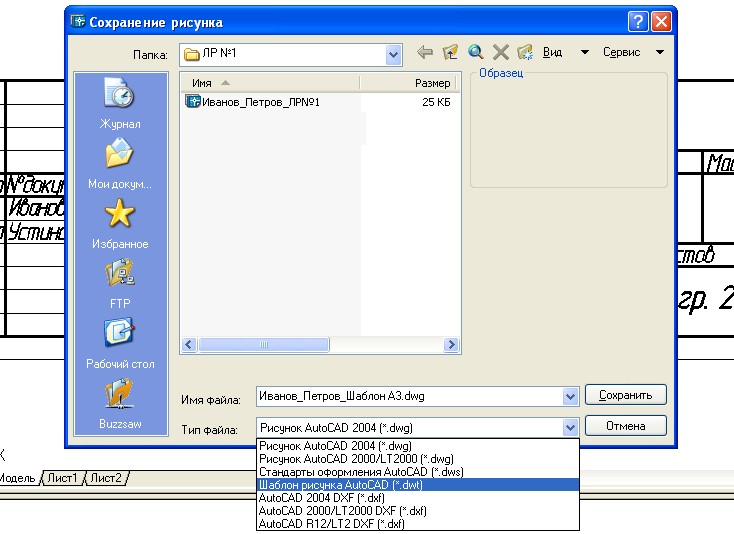Create a new folder icon
This screenshot has width=734, height=534.
pyautogui.click(x=525, y=52)
